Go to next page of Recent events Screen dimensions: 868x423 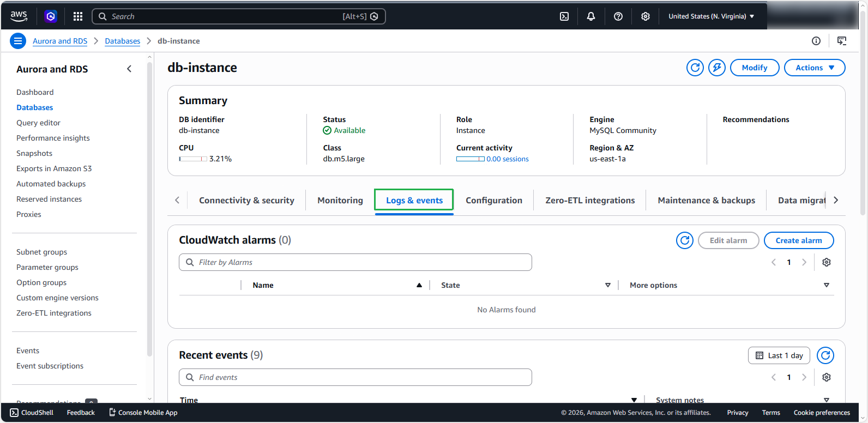coord(804,377)
